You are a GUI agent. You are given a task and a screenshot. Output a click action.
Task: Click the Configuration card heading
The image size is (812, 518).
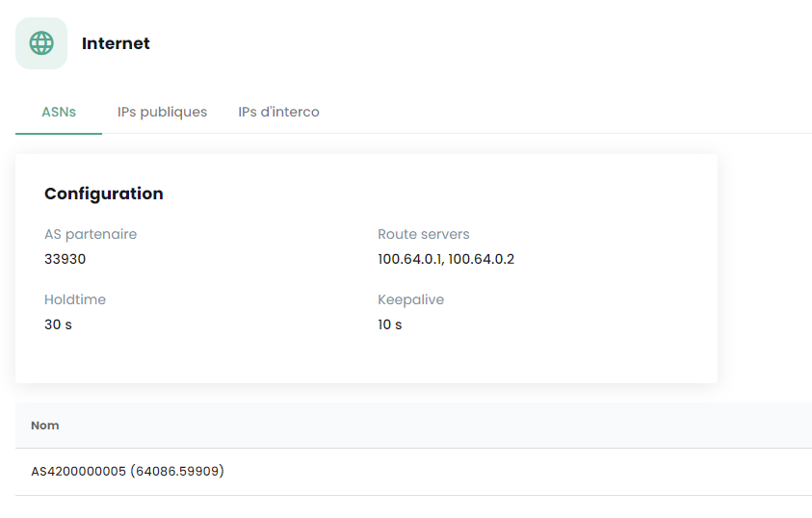[x=104, y=194]
